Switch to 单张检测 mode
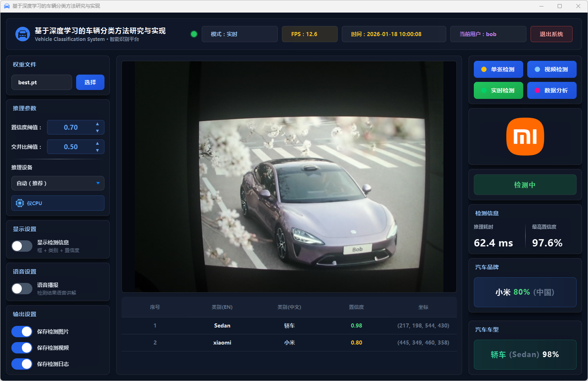 click(499, 69)
